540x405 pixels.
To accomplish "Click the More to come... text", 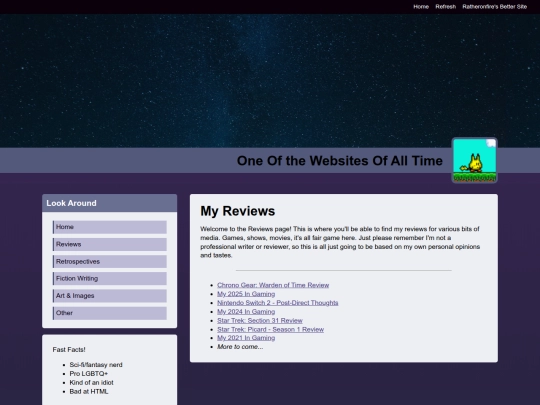I will tap(240, 347).
